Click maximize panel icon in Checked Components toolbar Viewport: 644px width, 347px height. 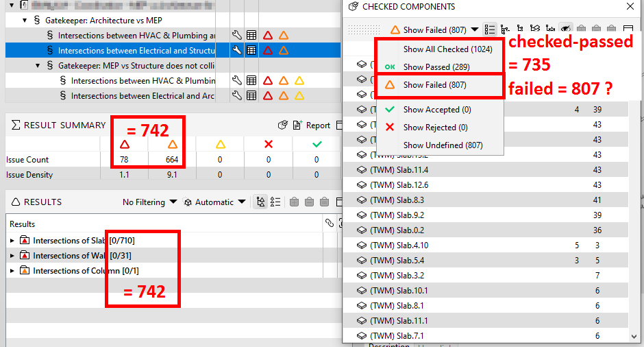pos(628,29)
